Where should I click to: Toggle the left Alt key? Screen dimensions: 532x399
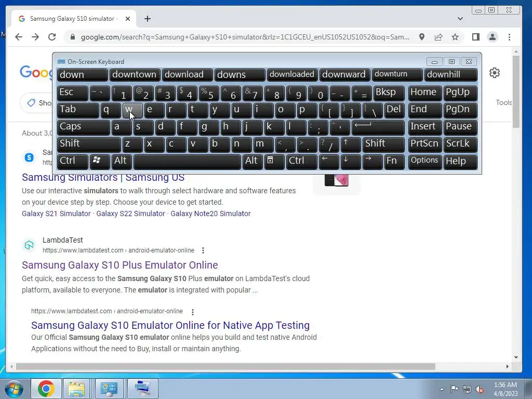click(122, 161)
